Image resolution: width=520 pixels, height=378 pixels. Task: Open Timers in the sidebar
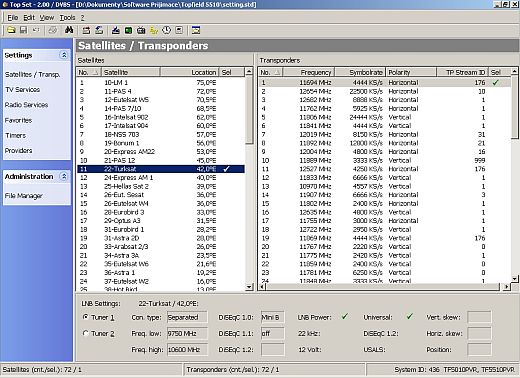15,135
